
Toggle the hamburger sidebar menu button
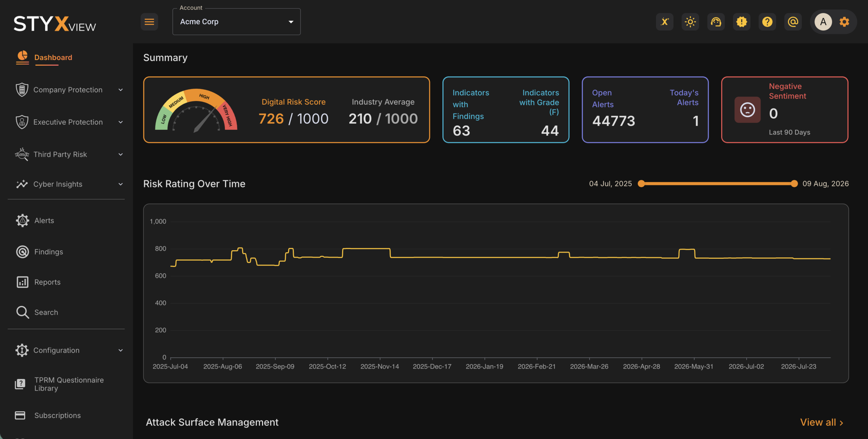pyautogui.click(x=149, y=22)
